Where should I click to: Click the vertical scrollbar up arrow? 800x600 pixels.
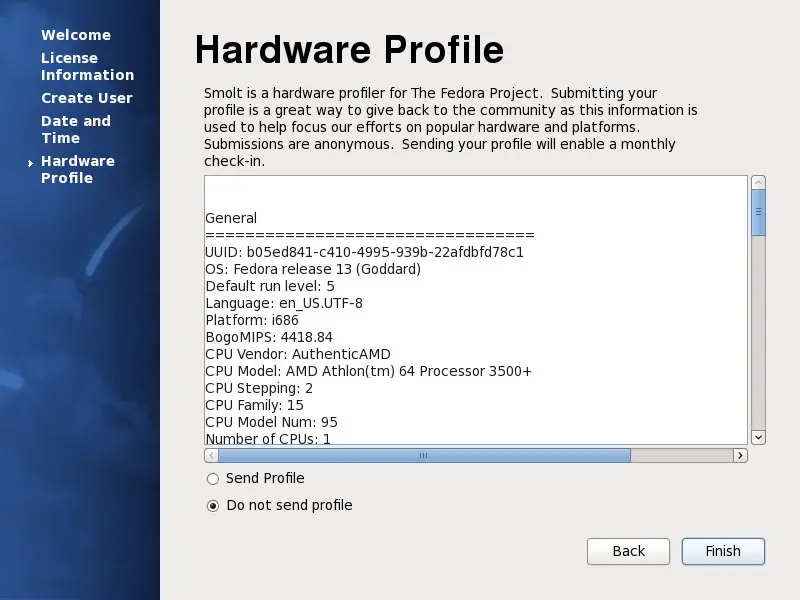coord(758,183)
